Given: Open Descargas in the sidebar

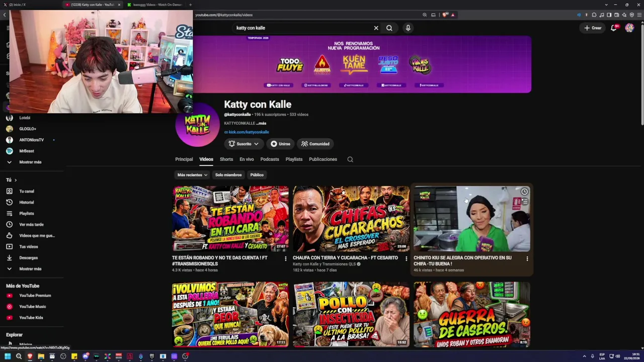Looking at the screenshot, I should pos(29,258).
